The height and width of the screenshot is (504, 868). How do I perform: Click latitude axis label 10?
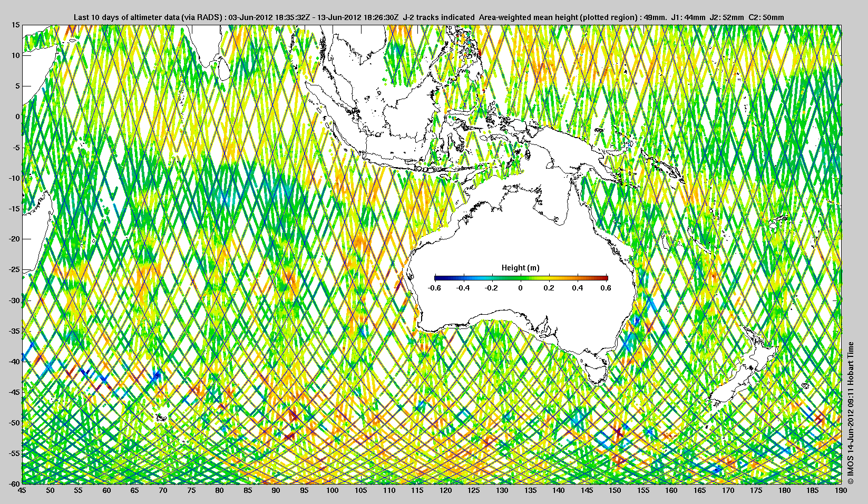coord(16,55)
